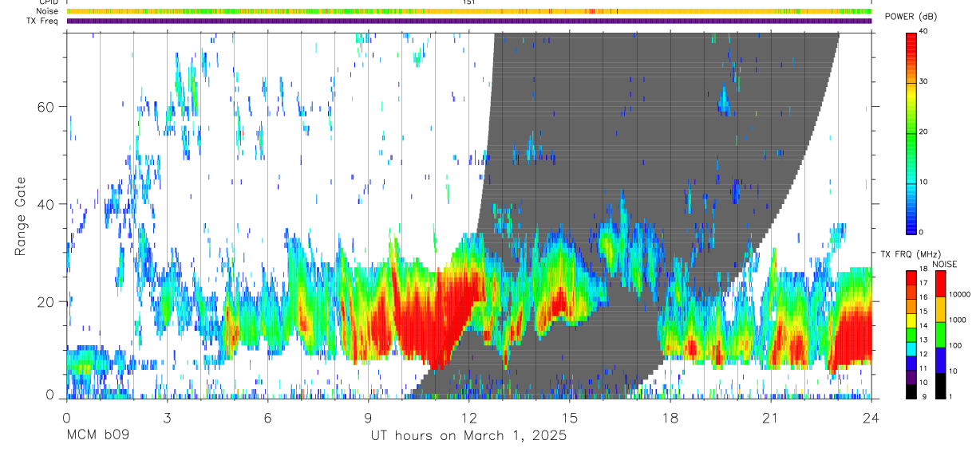Click the '0' tick of POWER colorbar
Image resolution: width=980 pixels, height=452 pixels.
(x=920, y=232)
